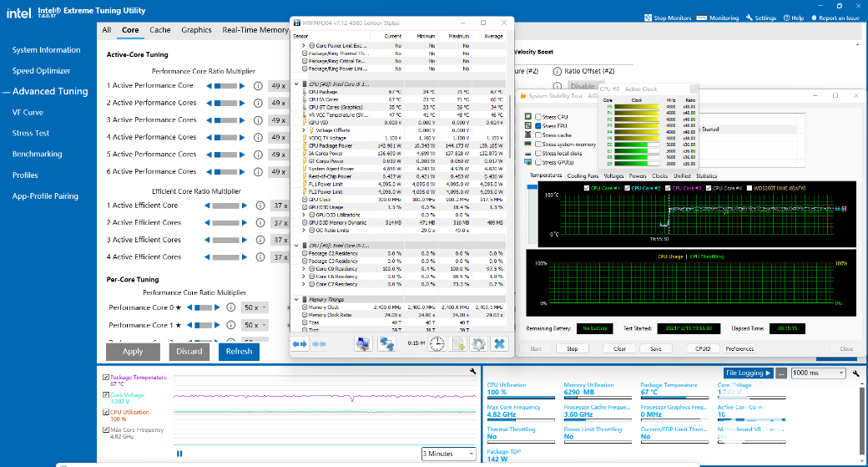Open Performance Core 1 ratio dropdown
The height and width of the screenshot is (467, 868).
255,325
